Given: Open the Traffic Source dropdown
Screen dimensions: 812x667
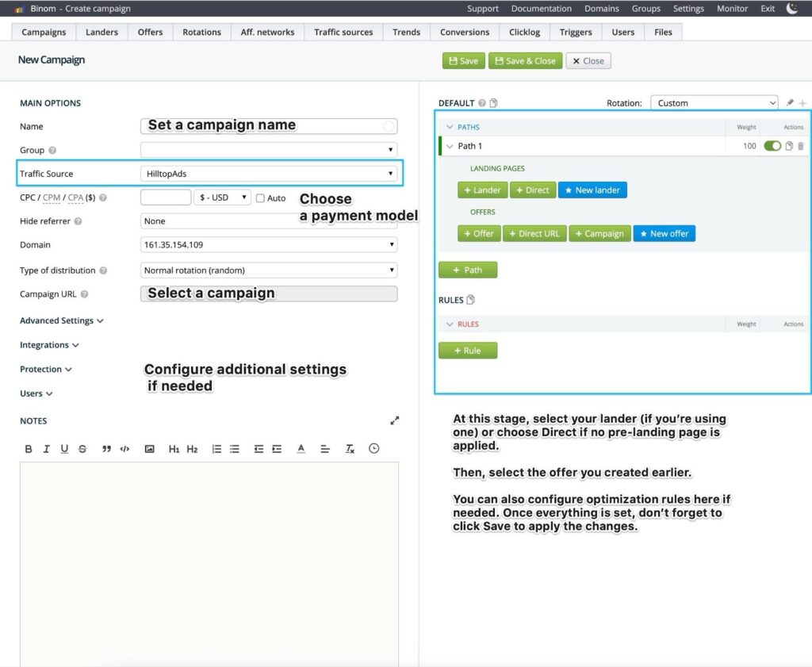Looking at the screenshot, I should [x=269, y=174].
